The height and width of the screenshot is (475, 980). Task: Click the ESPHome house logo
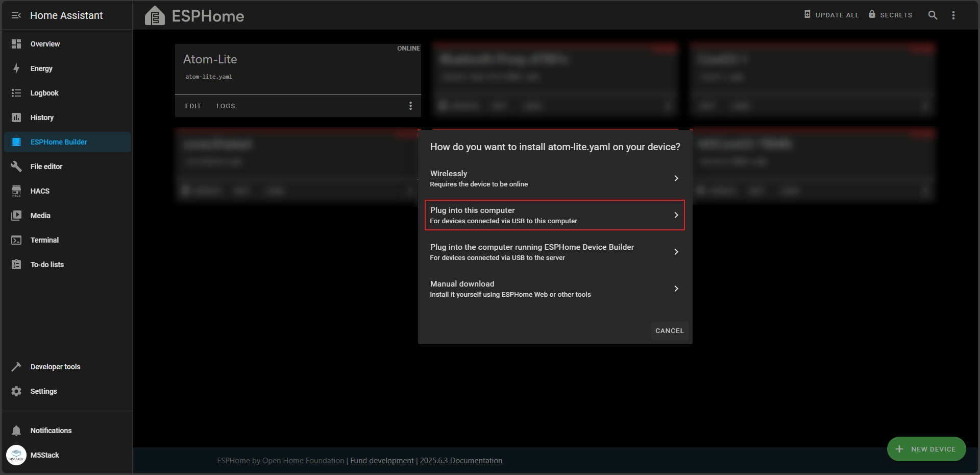[x=155, y=16]
